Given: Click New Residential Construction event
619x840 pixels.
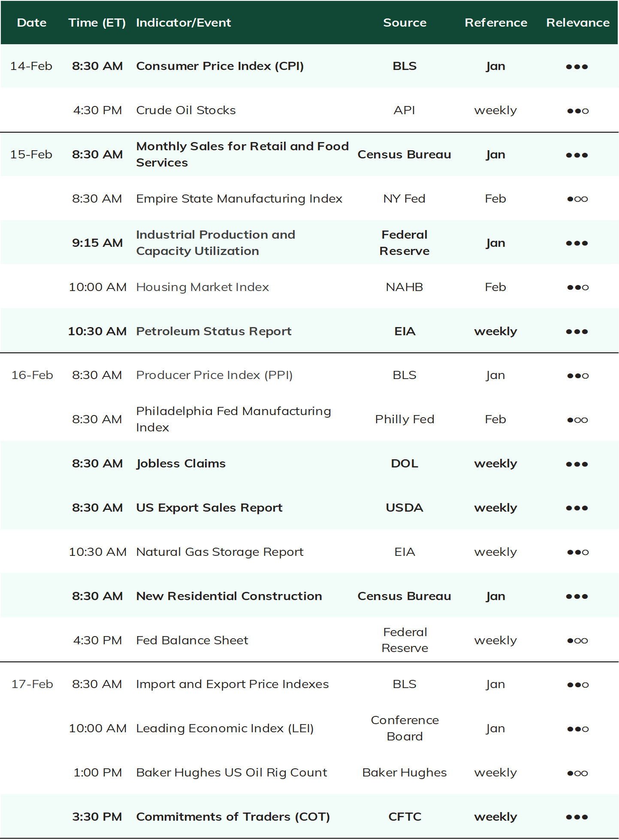Looking at the screenshot, I should tap(229, 596).
